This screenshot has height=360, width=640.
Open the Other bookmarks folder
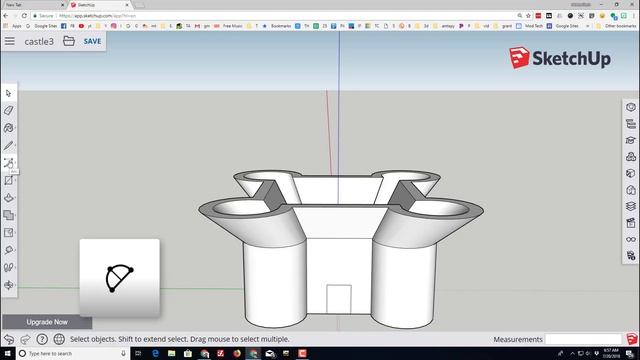coord(616,26)
